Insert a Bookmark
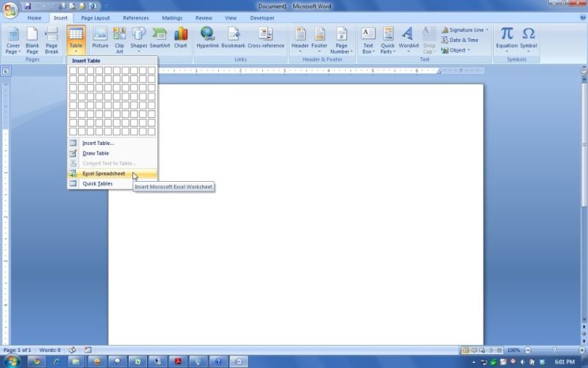The image size is (588, 368). click(x=233, y=38)
